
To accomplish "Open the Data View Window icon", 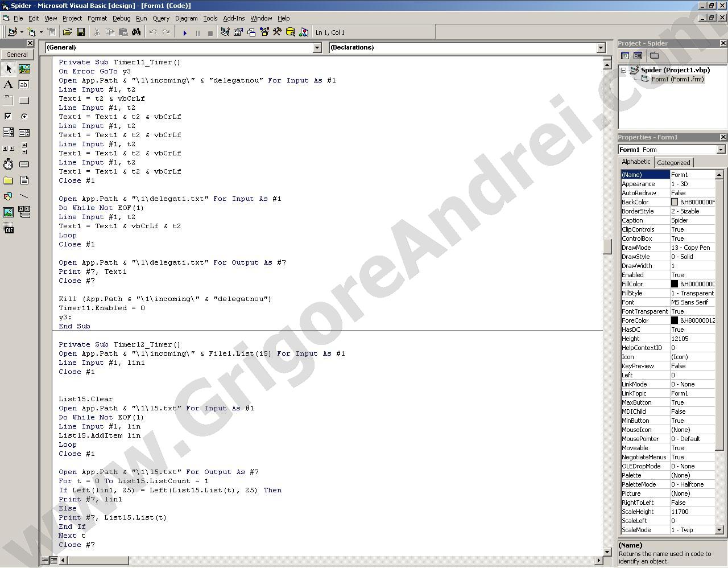I will (x=290, y=32).
